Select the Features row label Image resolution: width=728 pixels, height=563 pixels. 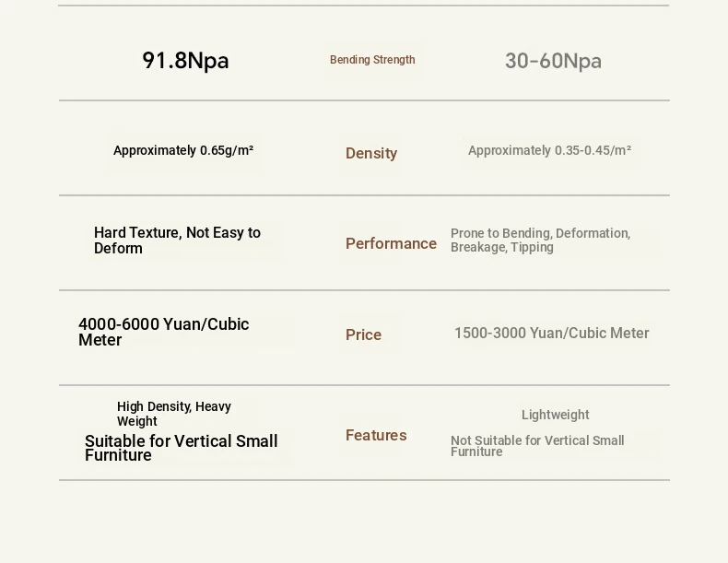(x=376, y=435)
